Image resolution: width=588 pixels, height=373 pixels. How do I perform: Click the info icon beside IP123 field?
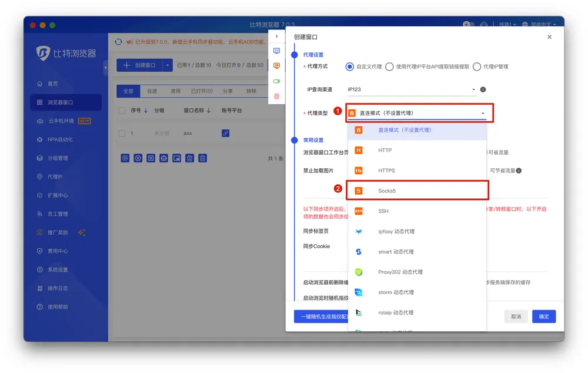pyautogui.click(x=483, y=90)
